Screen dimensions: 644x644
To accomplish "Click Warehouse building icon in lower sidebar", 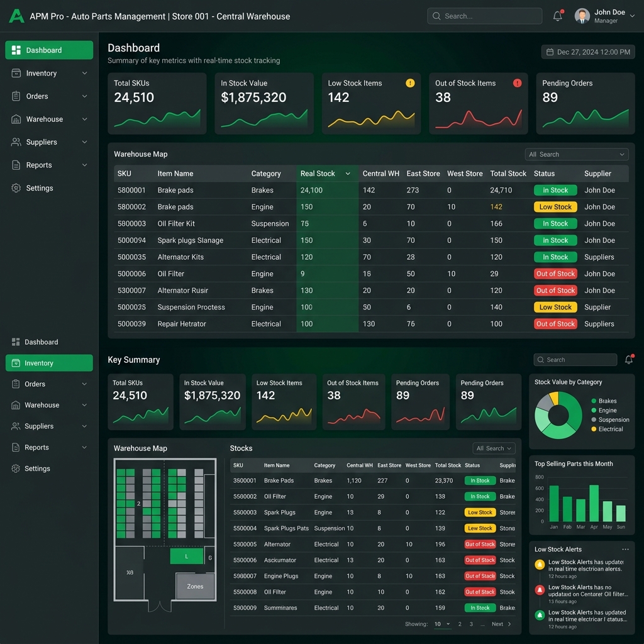I will [x=16, y=405].
